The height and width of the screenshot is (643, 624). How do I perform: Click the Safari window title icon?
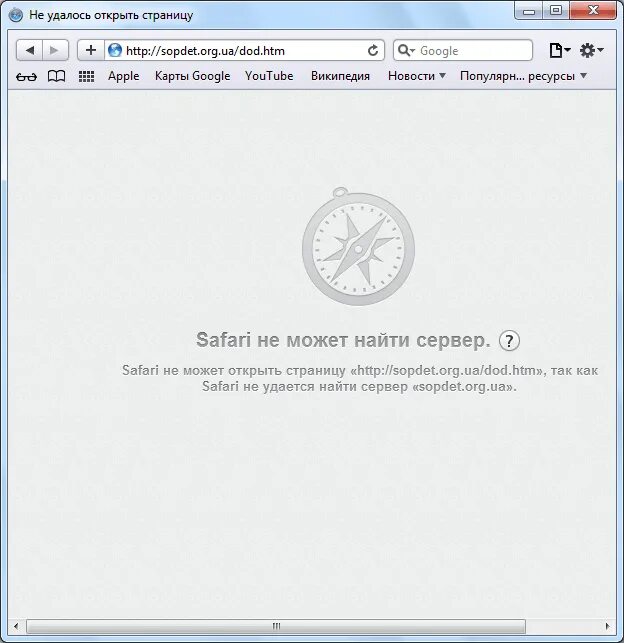(16, 15)
